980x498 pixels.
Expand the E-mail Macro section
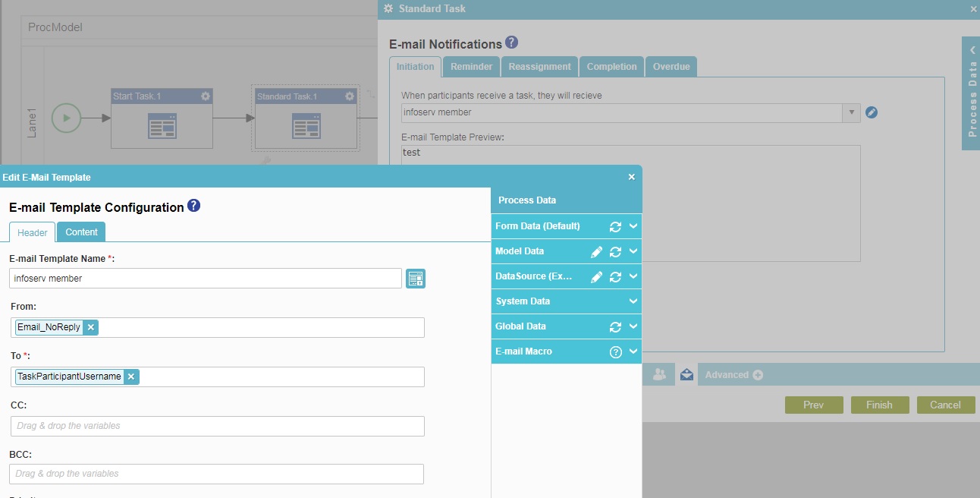[633, 351]
